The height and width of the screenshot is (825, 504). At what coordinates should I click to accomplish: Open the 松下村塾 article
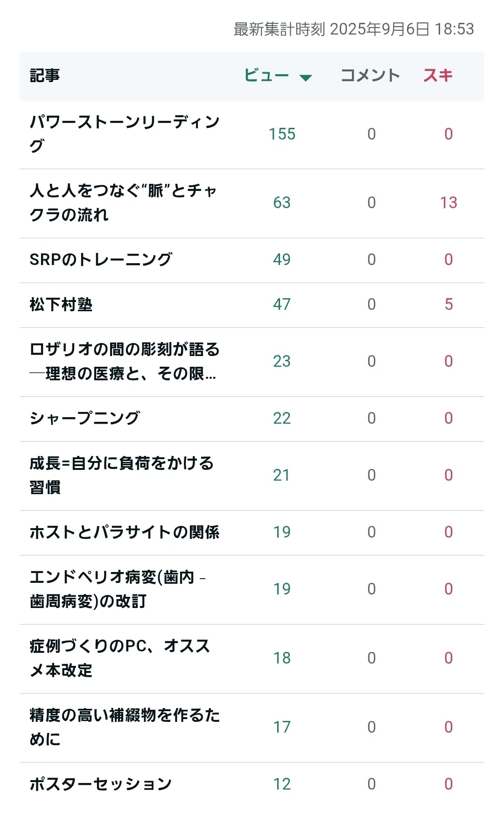coord(61,305)
